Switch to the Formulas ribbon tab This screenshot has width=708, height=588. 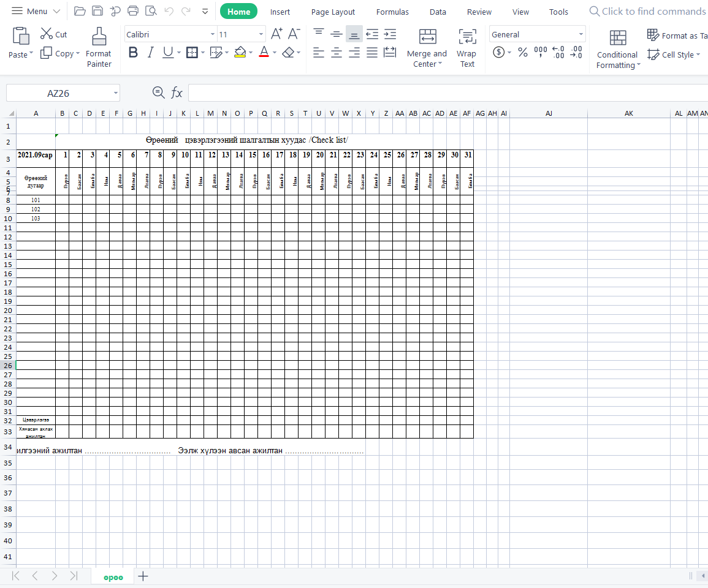(392, 12)
